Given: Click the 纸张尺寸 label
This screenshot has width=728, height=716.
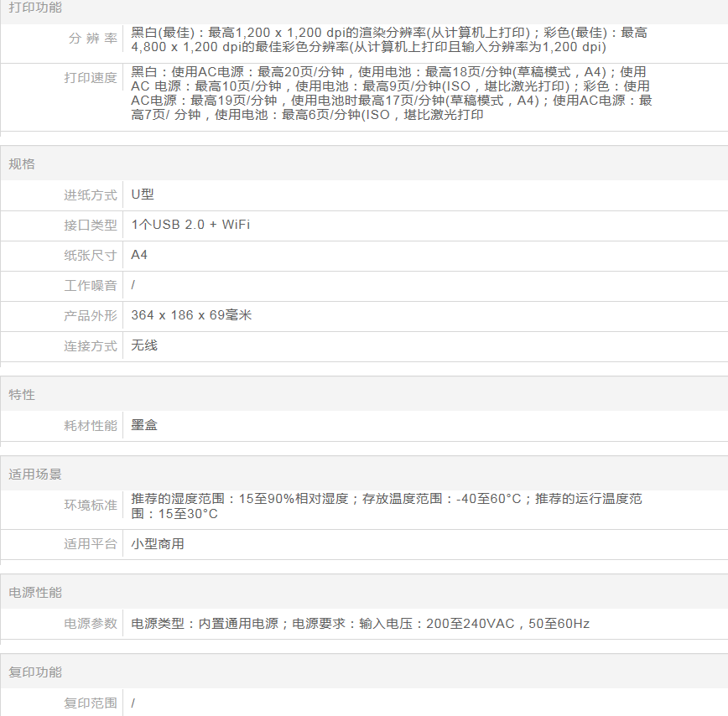Looking at the screenshot, I should click(x=91, y=256).
